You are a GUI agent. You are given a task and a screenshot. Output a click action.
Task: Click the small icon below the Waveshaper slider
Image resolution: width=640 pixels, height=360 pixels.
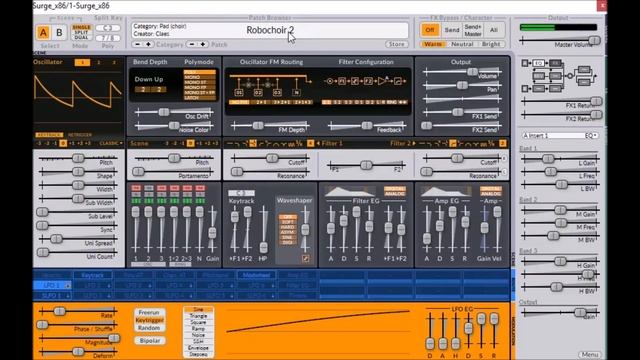305,258
